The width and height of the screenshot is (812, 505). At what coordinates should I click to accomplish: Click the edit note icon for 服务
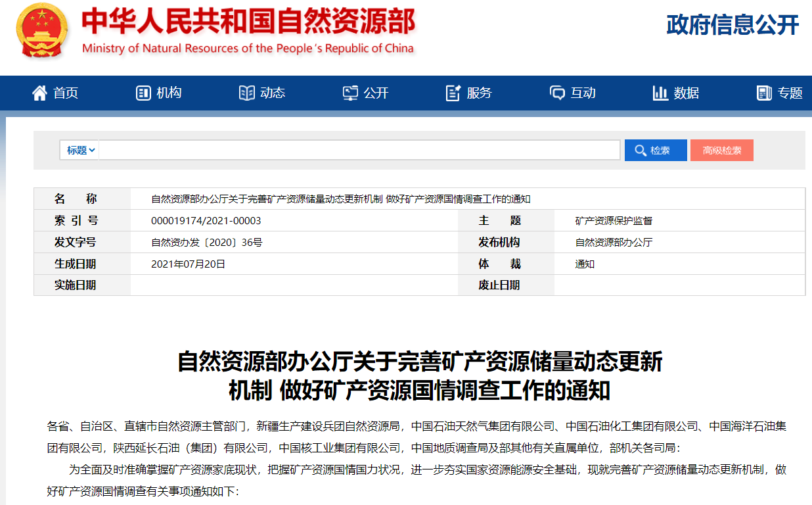(x=453, y=93)
